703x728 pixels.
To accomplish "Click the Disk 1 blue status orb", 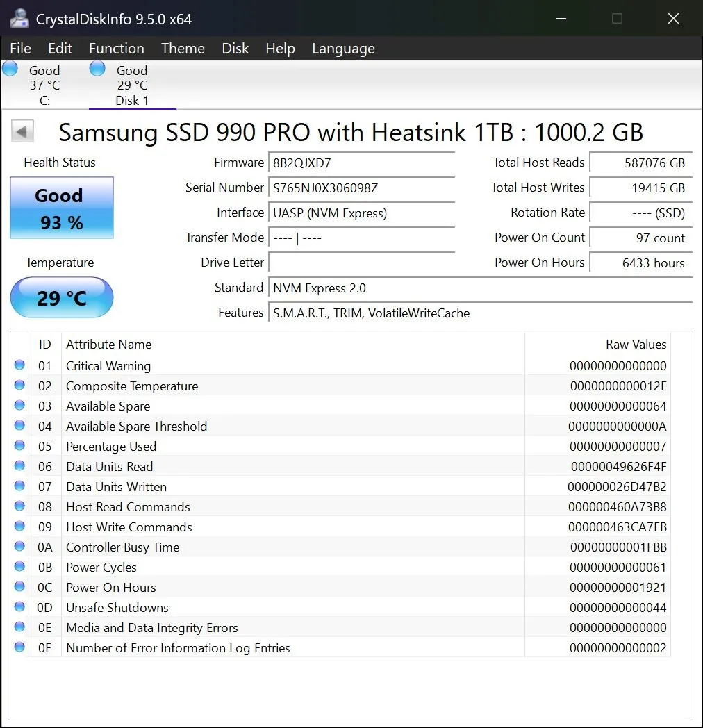I will pos(97,69).
